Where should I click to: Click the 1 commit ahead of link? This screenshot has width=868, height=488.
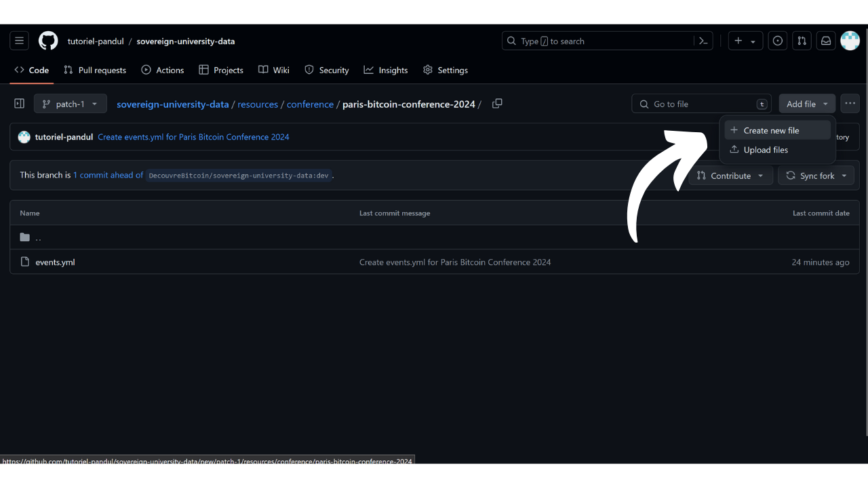(108, 175)
